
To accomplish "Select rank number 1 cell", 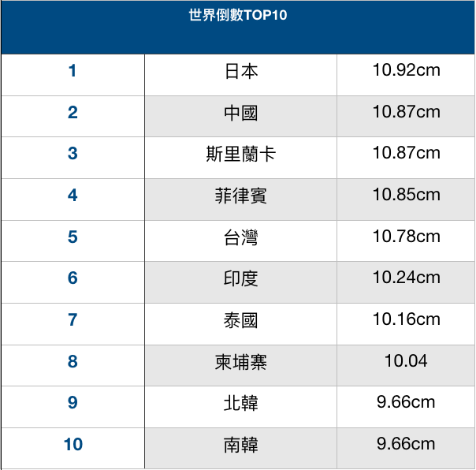I will (x=73, y=72).
